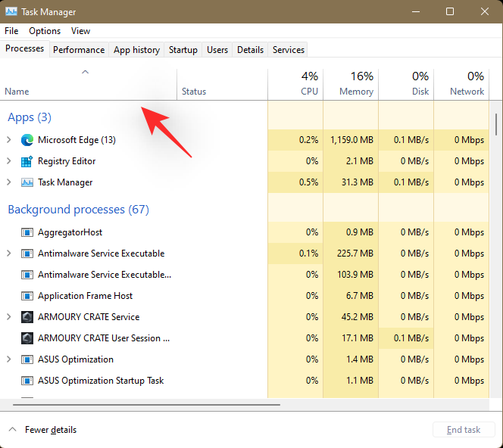Open the Options menu
Image resolution: width=503 pixels, height=448 pixels.
[x=45, y=31]
